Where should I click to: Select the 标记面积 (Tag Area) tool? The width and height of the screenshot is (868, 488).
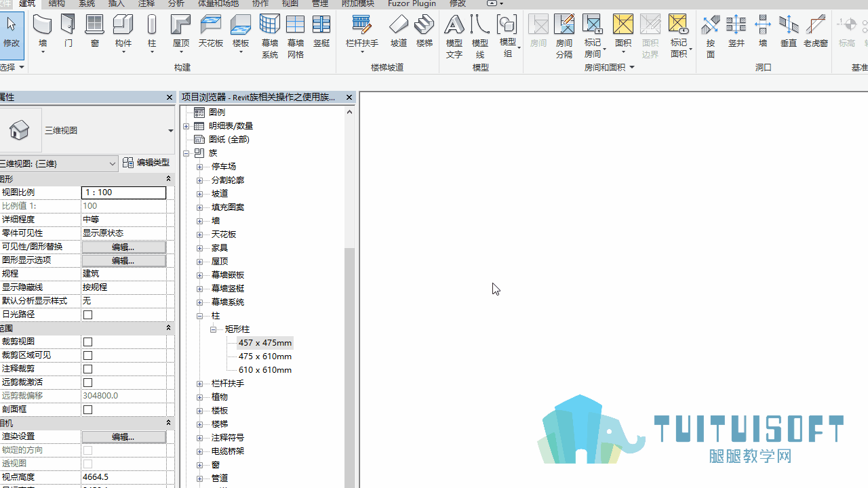[x=679, y=36]
